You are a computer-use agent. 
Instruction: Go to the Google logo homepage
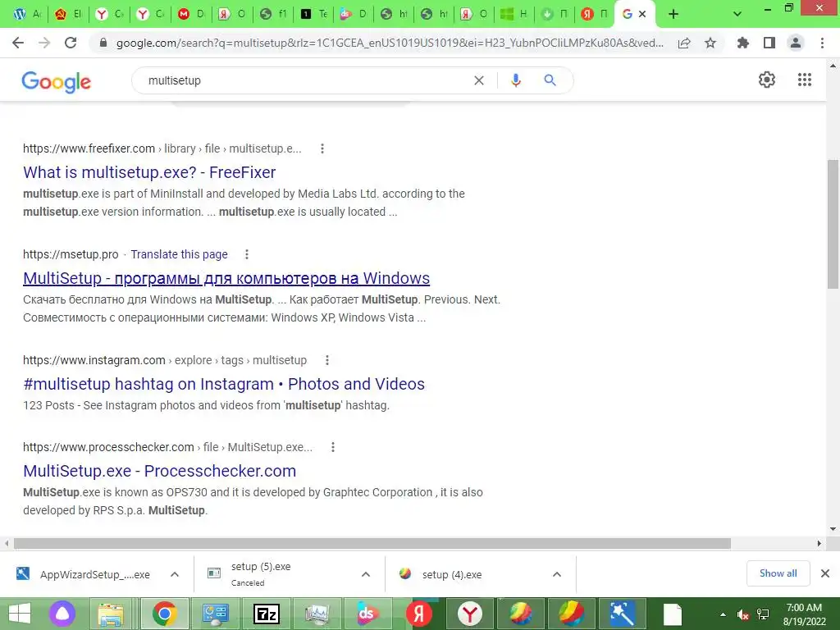point(57,82)
